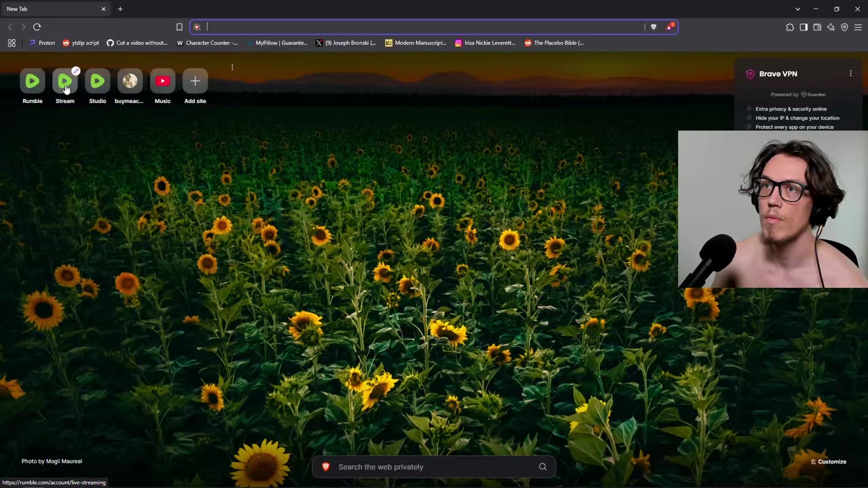Click the webcam overlay video thumbnail

(x=773, y=209)
